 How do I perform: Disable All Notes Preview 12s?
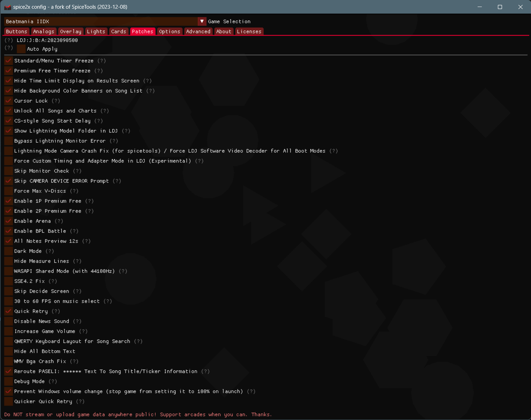click(8, 241)
